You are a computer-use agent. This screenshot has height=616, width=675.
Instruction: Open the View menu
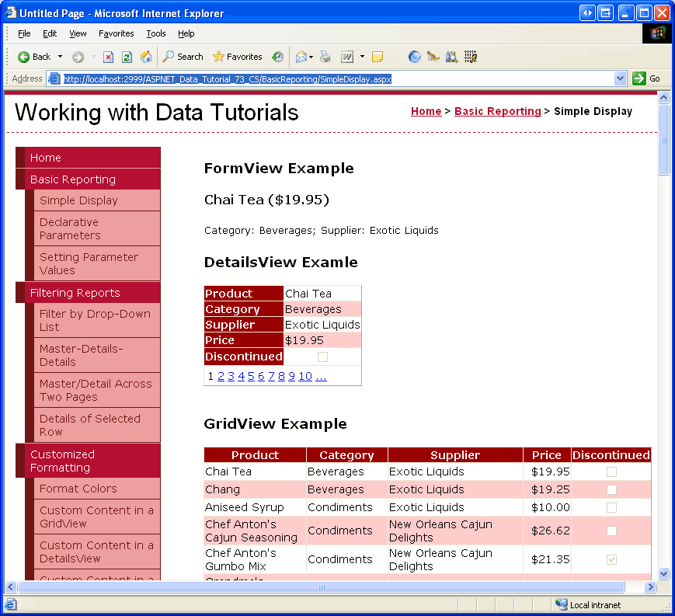pos(78,33)
